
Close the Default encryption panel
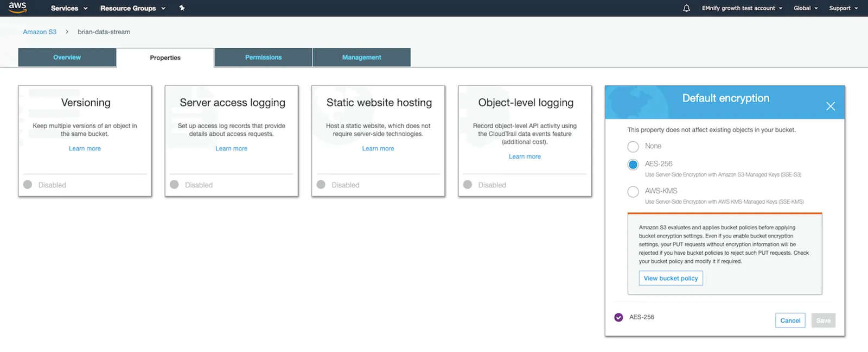(831, 106)
